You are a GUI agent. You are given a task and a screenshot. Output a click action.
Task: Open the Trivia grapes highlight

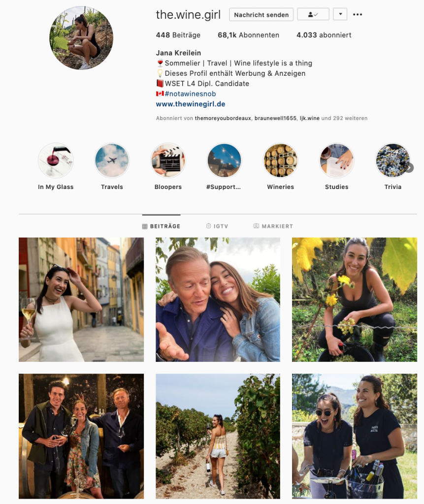click(x=393, y=160)
